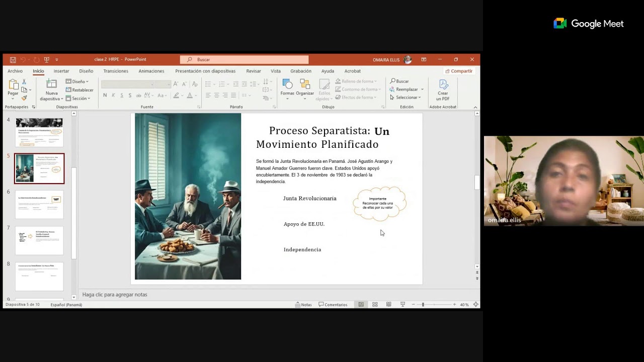Viewport: 644px width, 362px height.
Task: Click the Organizar arrange icon
Action: pos(305,84)
